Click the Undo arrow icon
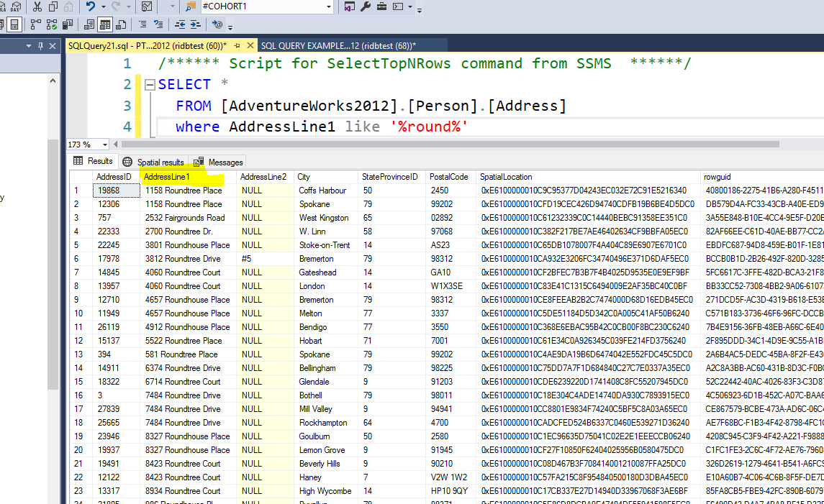This screenshot has height=504, width=824. click(x=91, y=6)
